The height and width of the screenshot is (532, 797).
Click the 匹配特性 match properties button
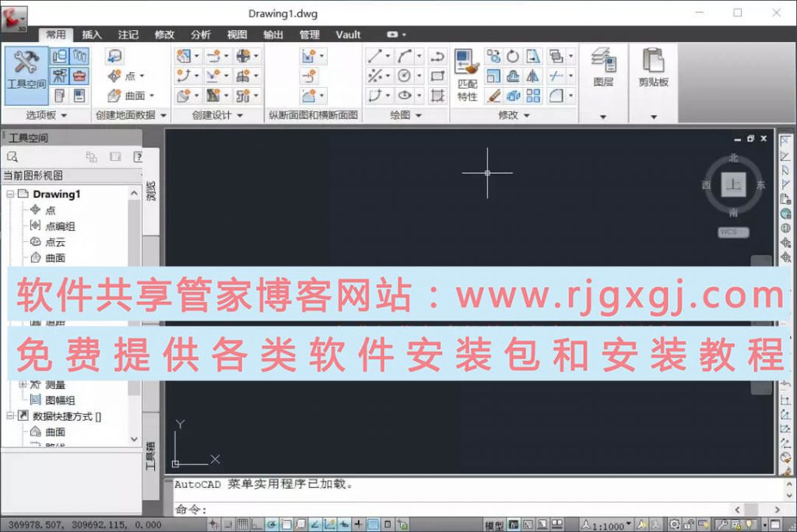467,75
